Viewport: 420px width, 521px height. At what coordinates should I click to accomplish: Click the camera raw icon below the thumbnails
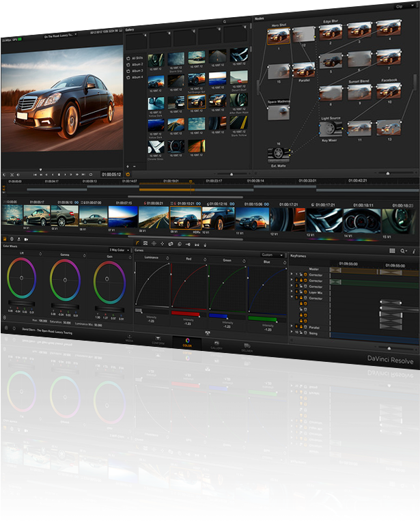[26, 240]
